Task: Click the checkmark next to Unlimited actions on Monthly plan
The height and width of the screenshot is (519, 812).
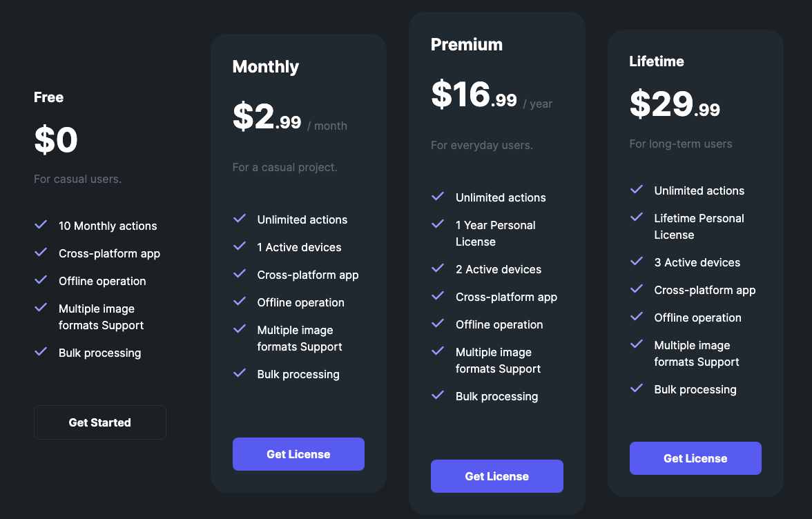Action: pyautogui.click(x=239, y=219)
